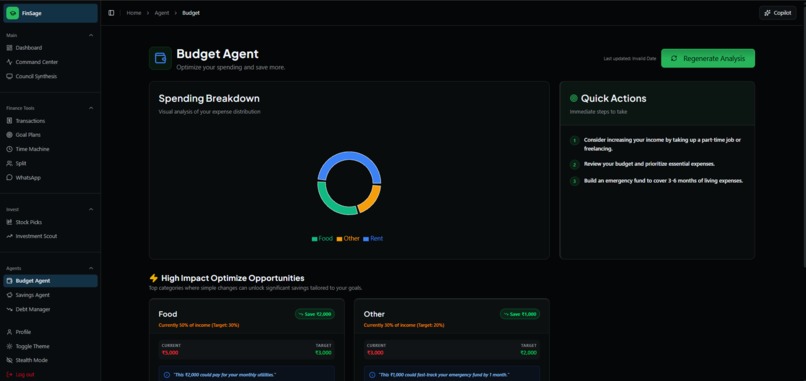Click 'Last updated: Invalid Date' text
Screen dimensions: 806x381
630,59
